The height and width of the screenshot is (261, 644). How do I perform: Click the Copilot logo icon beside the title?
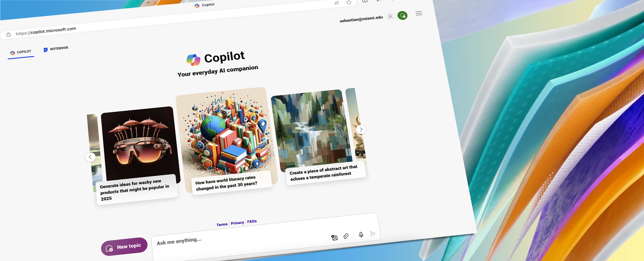point(193,60)
